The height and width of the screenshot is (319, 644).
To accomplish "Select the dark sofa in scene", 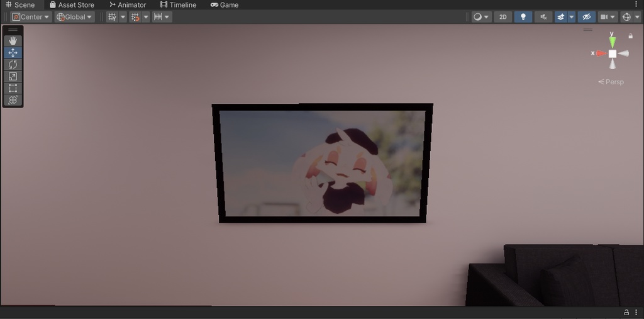I will [x=555, y=276].
